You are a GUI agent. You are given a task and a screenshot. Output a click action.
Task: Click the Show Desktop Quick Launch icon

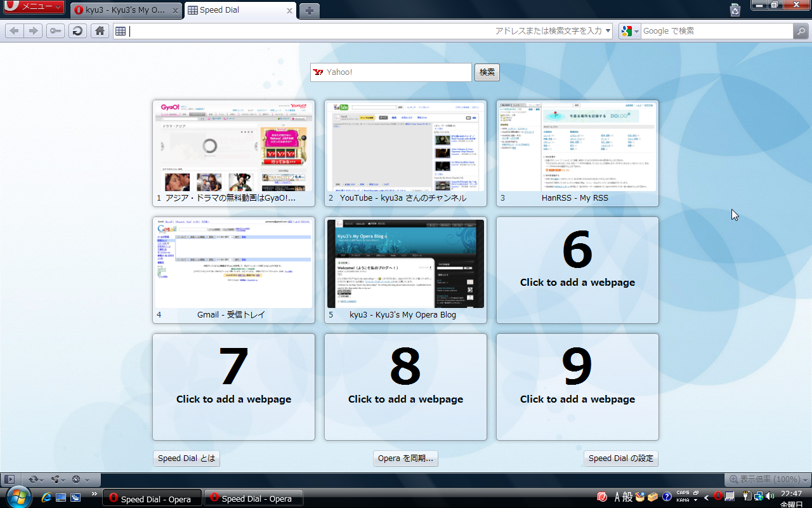(x=61, y=497)
